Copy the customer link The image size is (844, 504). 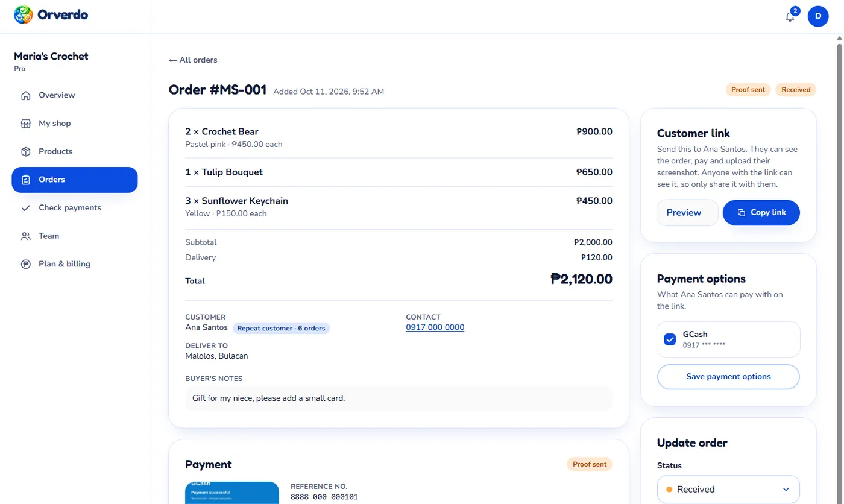[761, 213]
